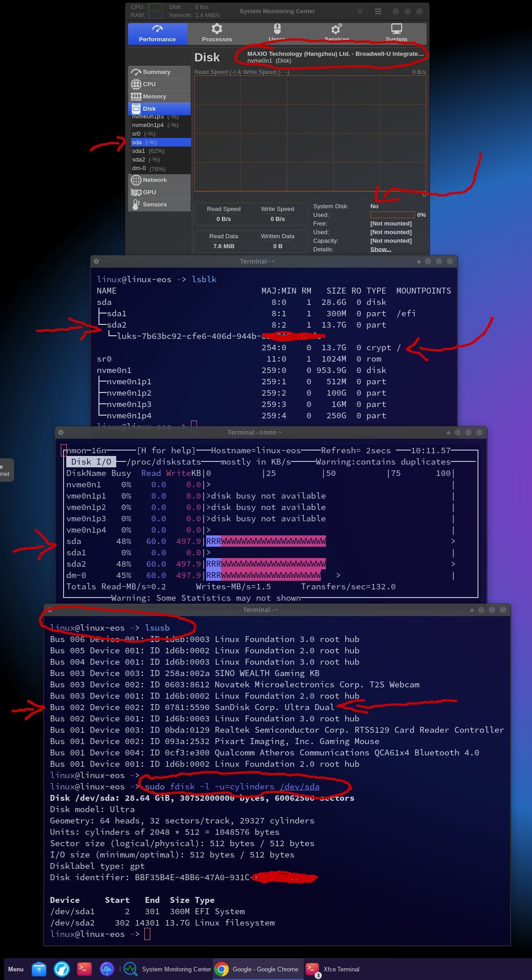Click the disk read/write speed graph

pos(310,133)
